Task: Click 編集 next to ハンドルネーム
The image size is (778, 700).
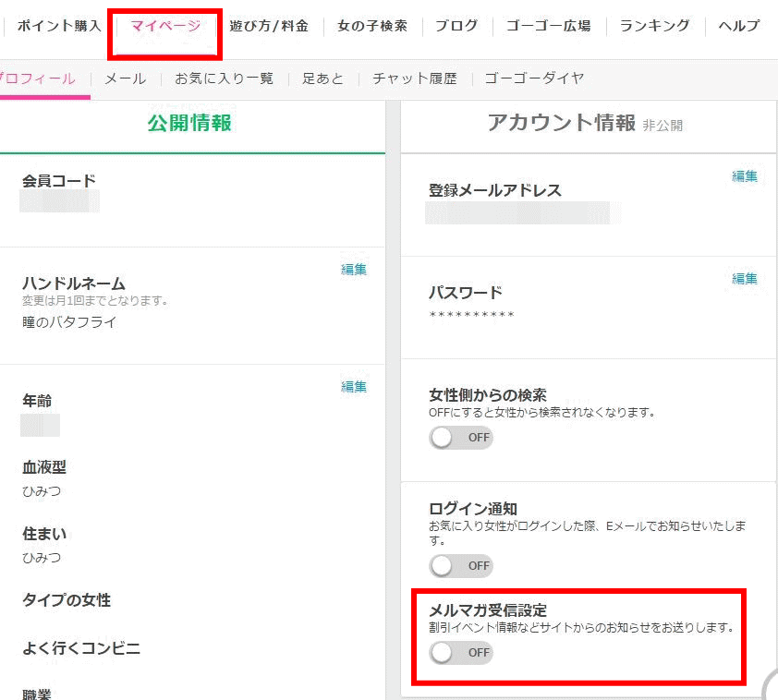Action: pyautogui.click(x=354, y=270)
